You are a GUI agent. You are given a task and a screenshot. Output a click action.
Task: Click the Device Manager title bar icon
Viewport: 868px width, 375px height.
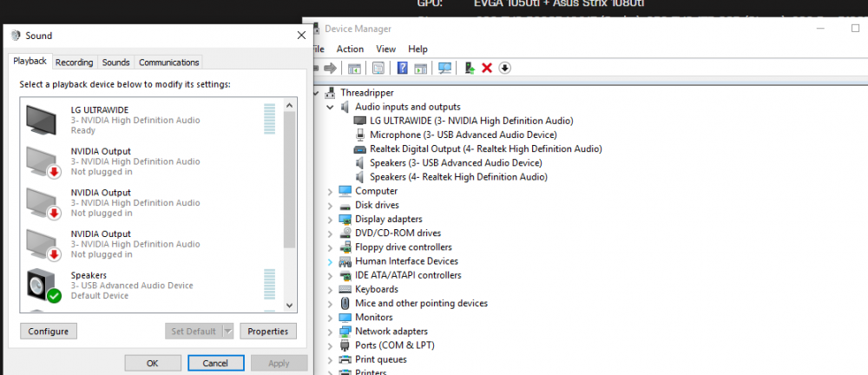[x=316, y=29]
